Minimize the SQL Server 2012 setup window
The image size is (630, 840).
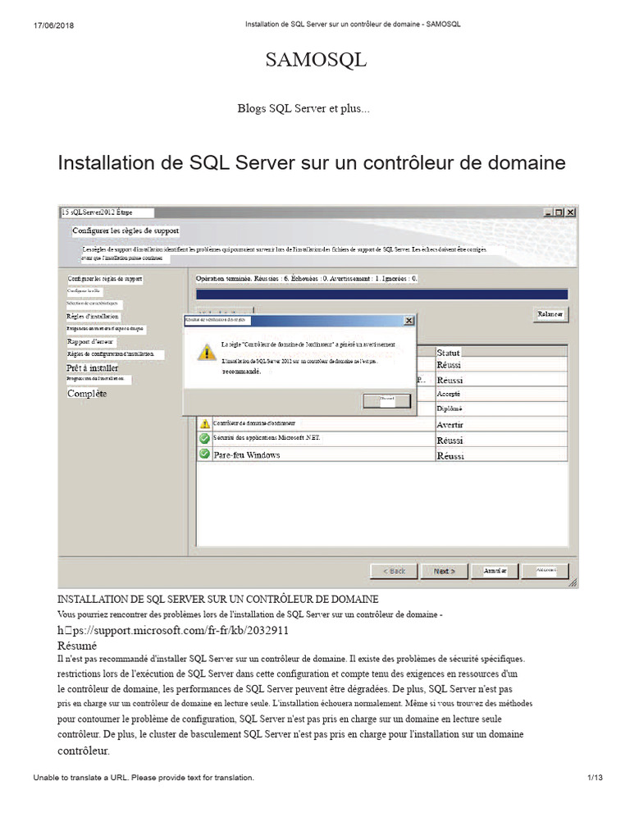(x=549, y=212)
